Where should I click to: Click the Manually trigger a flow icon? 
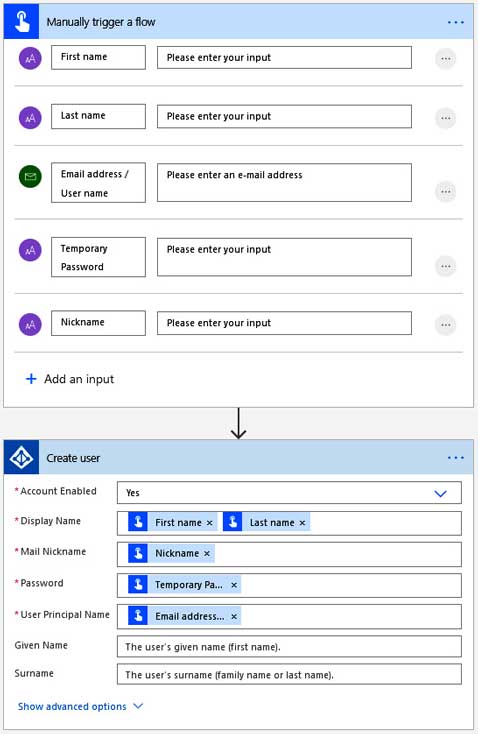pos(22,22)
